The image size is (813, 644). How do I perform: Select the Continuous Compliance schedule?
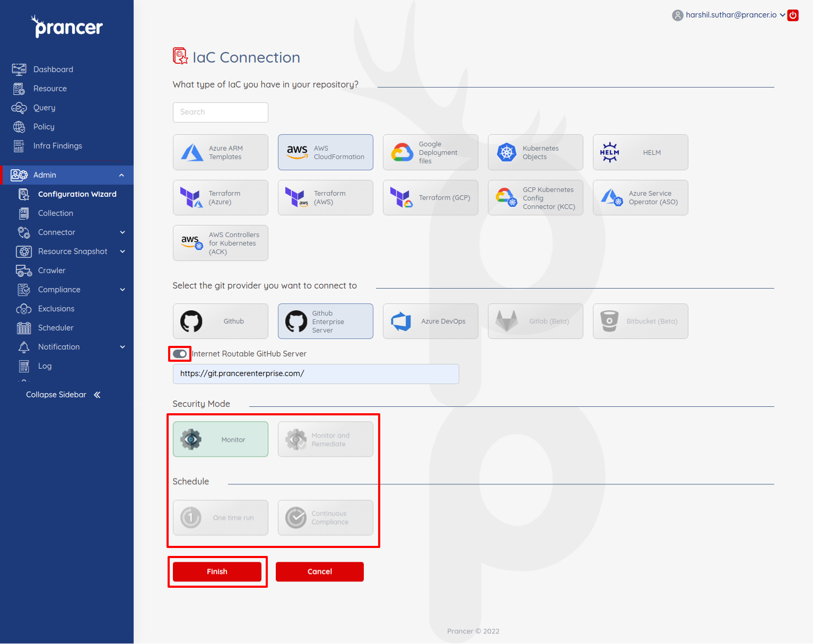[326, 518]
